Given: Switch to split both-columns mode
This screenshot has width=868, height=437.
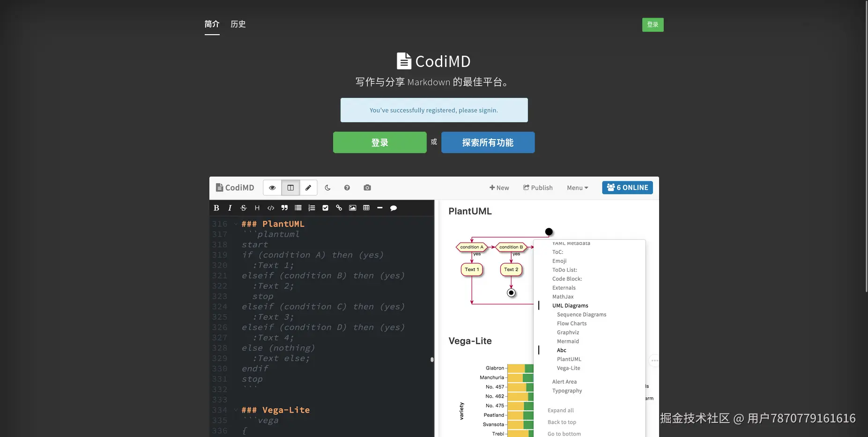Looking at the screenshot, I should coord(290,188).
